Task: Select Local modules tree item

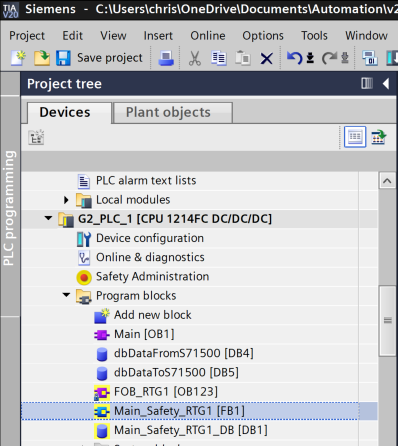Action: pyautogui.click(x=133, y=200)
